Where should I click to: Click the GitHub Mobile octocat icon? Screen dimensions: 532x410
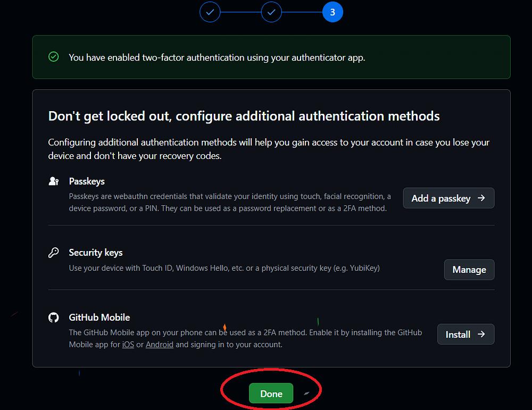(x=54, y=317)
